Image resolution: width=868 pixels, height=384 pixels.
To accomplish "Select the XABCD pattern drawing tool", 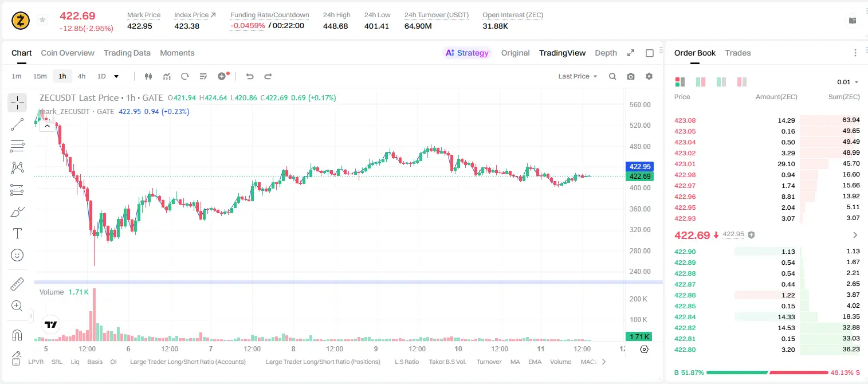I will click(x=17, y=168).
